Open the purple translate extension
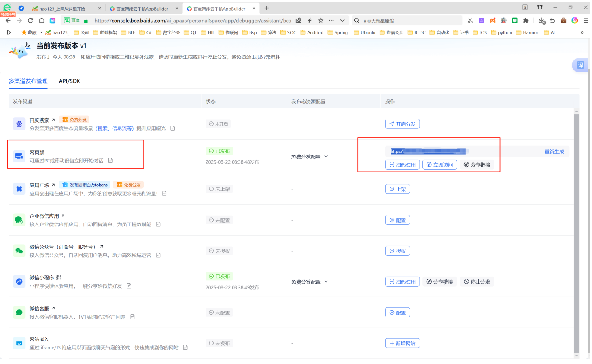The height and width of the screenshot is (364, 592). tap(481, 21)
